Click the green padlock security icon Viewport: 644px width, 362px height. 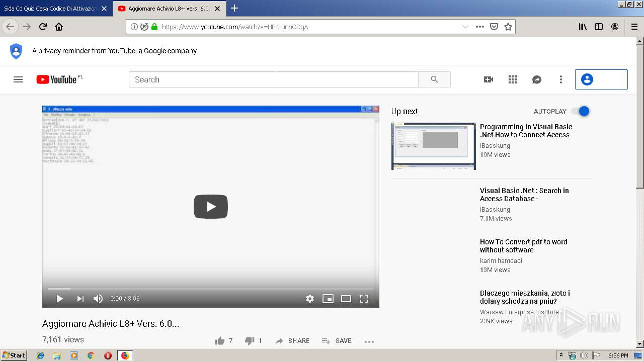pyautogui.click(x=154, y=27)
